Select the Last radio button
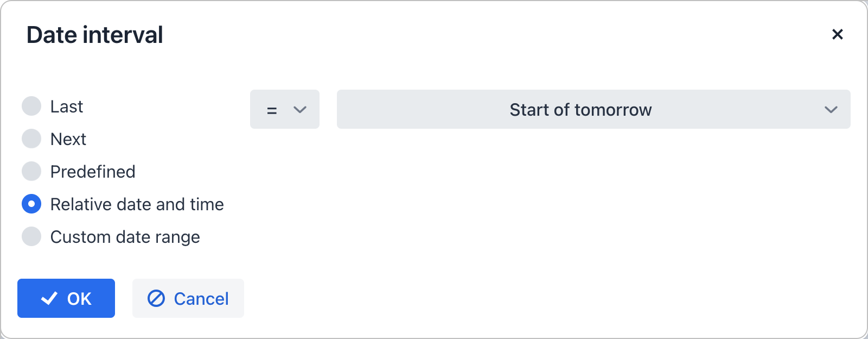This screenshot has width=868, height=339. tap(31, 106)
